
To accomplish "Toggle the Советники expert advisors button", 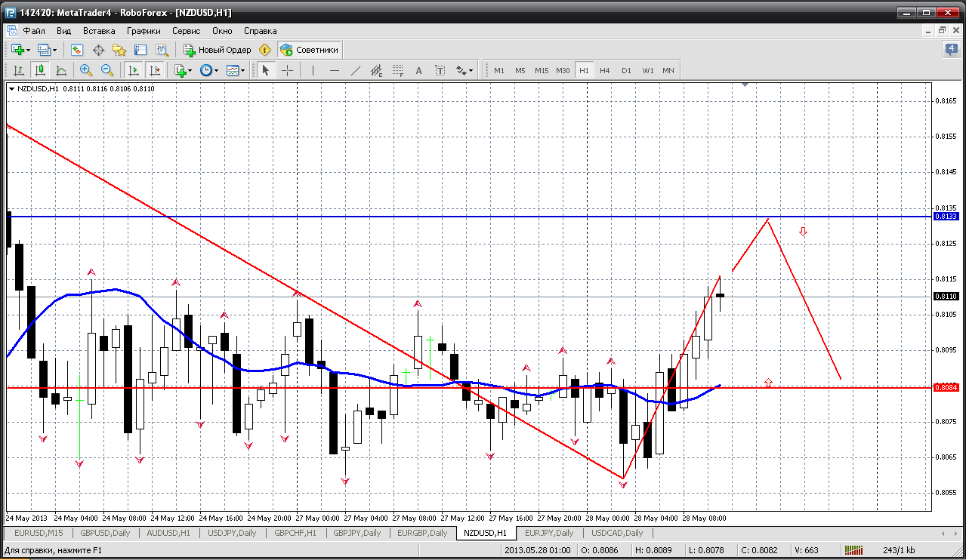I will (310, 50).
